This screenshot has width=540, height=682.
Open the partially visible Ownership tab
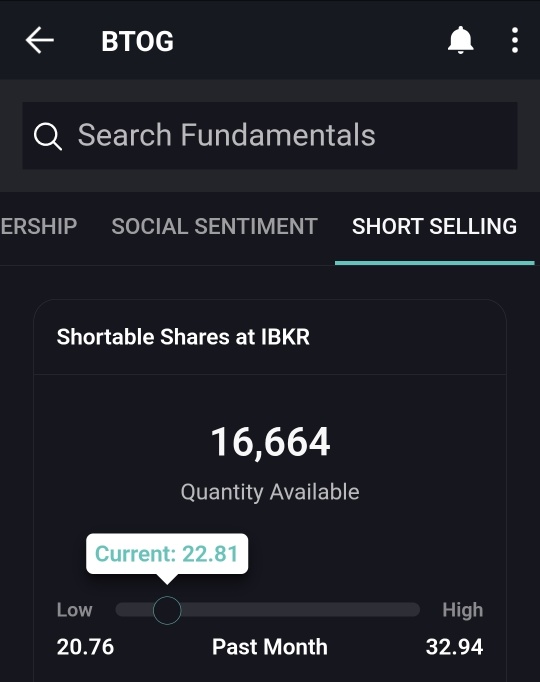click(x=39, y=227)
